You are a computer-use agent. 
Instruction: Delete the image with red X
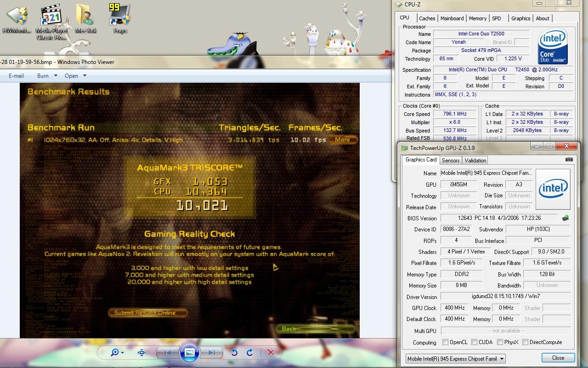click(x=271, y=352)
